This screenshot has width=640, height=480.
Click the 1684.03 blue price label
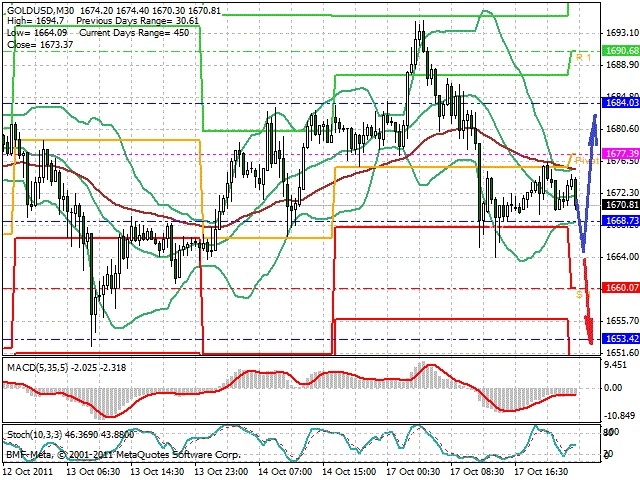(621, 103)
